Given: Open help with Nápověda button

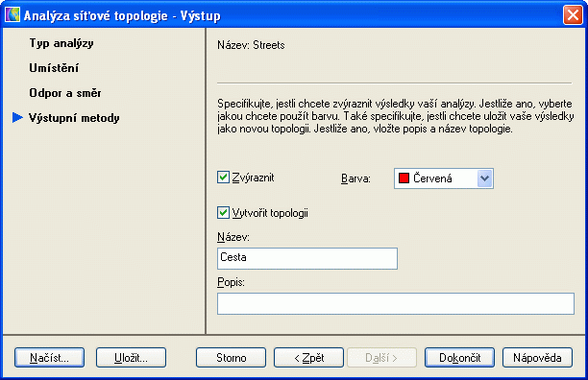Looking at the screenshot, I should tap(537, 358).
